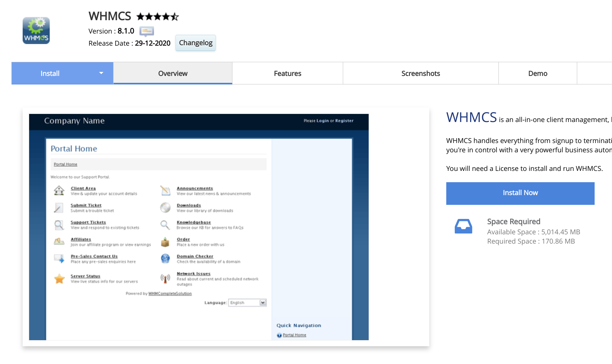Switch to the Features tab

287,74
